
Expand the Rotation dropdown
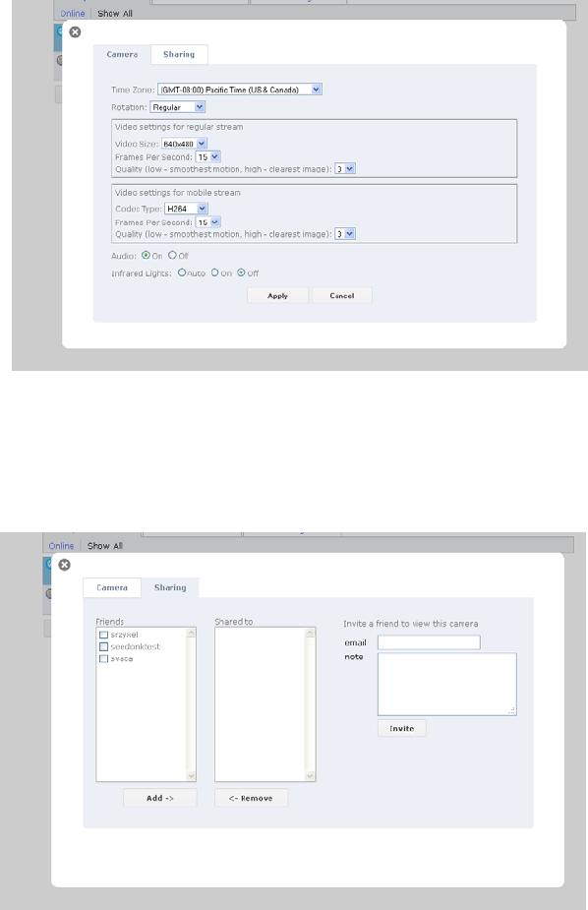[x=177, y=107]
